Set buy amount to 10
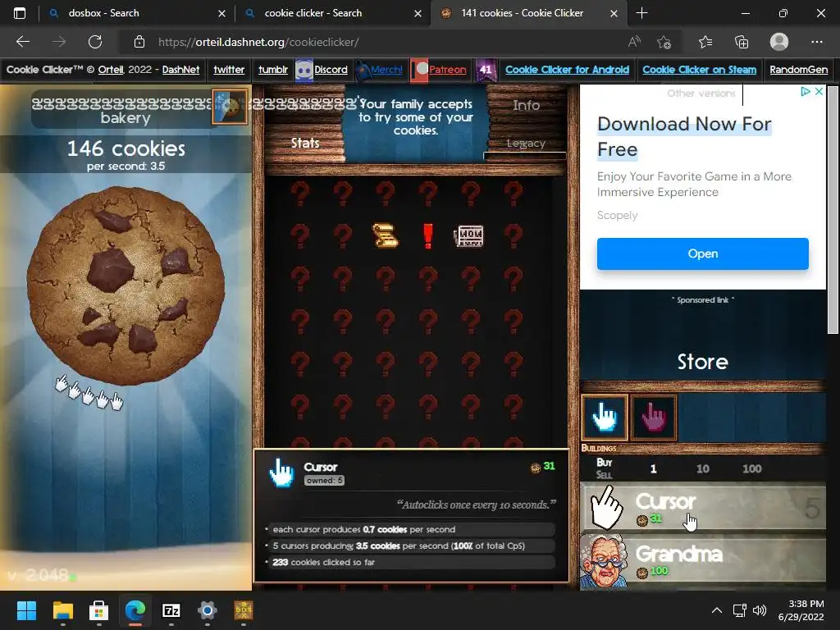Viewport: 840px width, 630px height. [702, 468]
